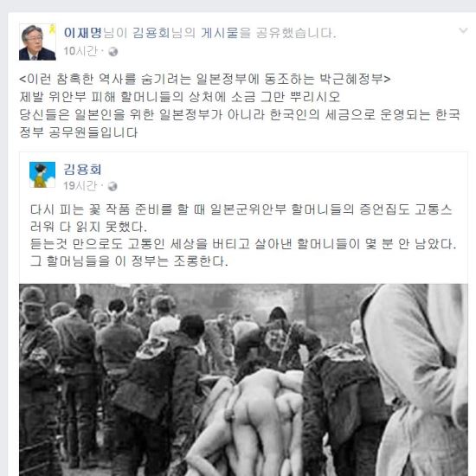Click the line starting 듣는것 만으로도 고통인
This screenshot has width=476, height=476.
pyautogui.click(x=243, y=244)
